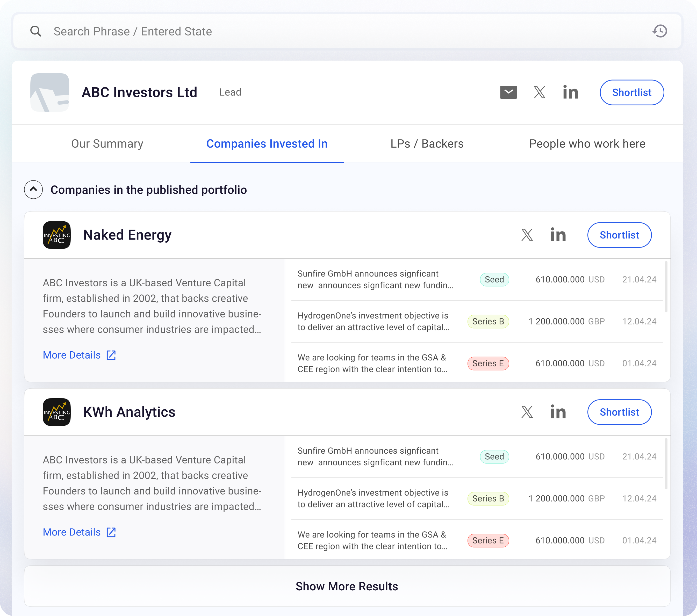The height and width of the screenshot is (616, 697).
Task: Email ABC Investors Ltd via envelope icon
Action: (508, 92)
